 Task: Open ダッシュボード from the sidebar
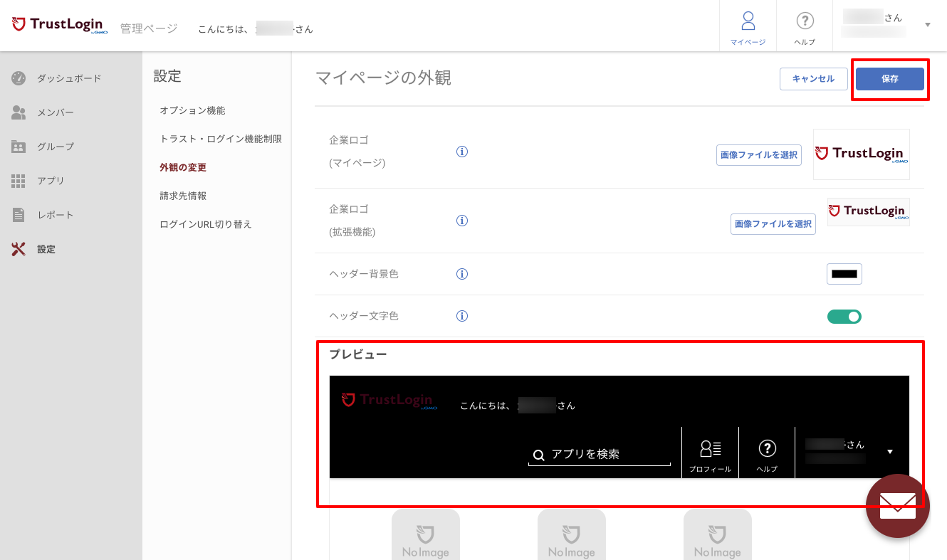[69, 78]
